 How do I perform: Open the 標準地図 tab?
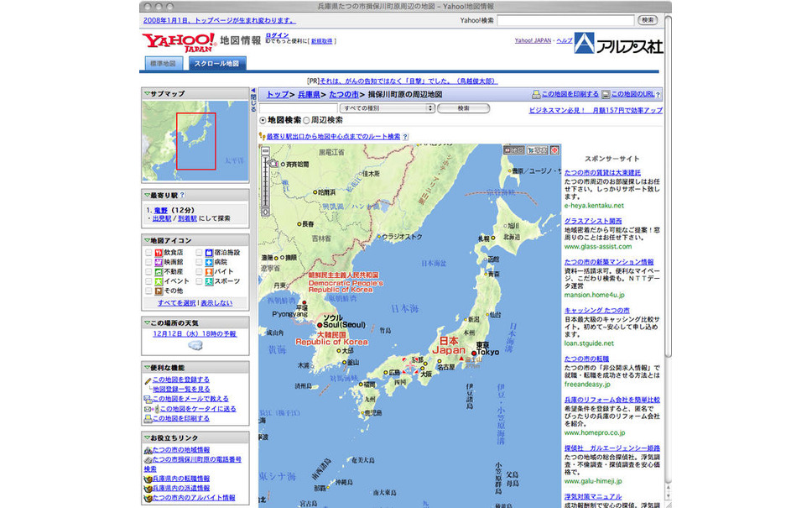click(164, 64)
